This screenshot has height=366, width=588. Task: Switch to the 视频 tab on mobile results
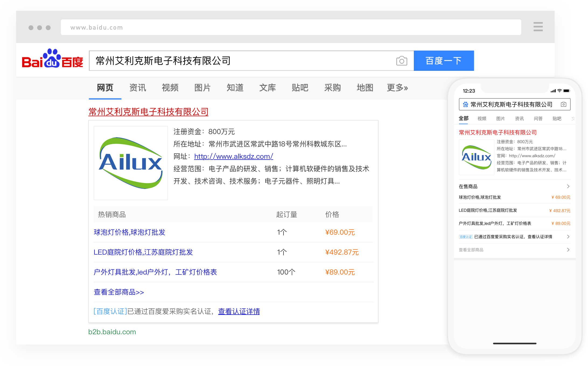coord(482,118)
